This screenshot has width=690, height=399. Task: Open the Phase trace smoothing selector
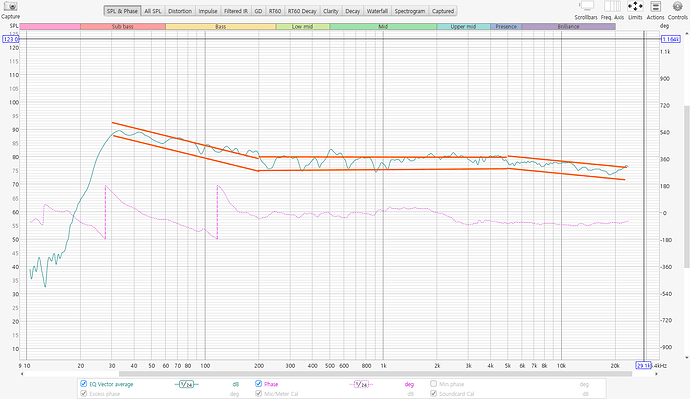361,384
